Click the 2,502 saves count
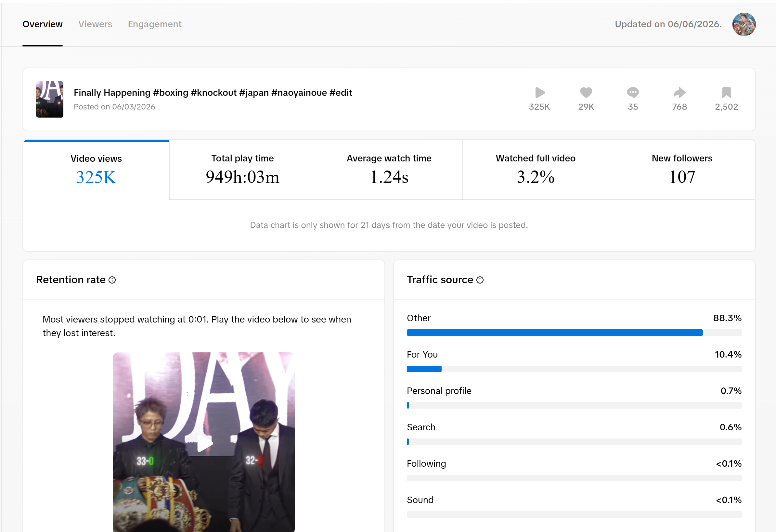The image size is (776, 532). pyautogui.click(x=727, y=107)
